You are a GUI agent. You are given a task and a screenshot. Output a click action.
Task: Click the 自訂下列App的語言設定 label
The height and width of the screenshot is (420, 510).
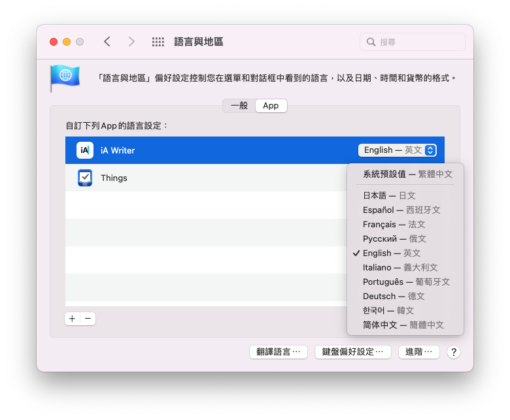tap(116, 125)
